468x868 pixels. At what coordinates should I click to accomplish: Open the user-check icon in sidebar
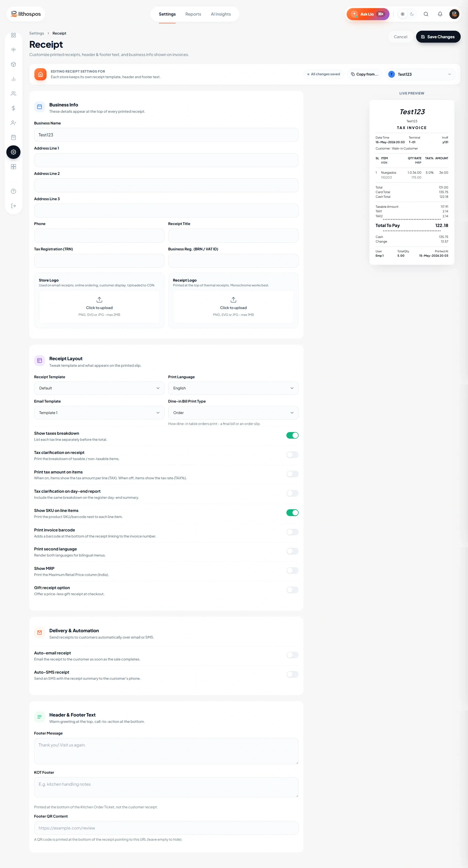(x=13, y=123)
